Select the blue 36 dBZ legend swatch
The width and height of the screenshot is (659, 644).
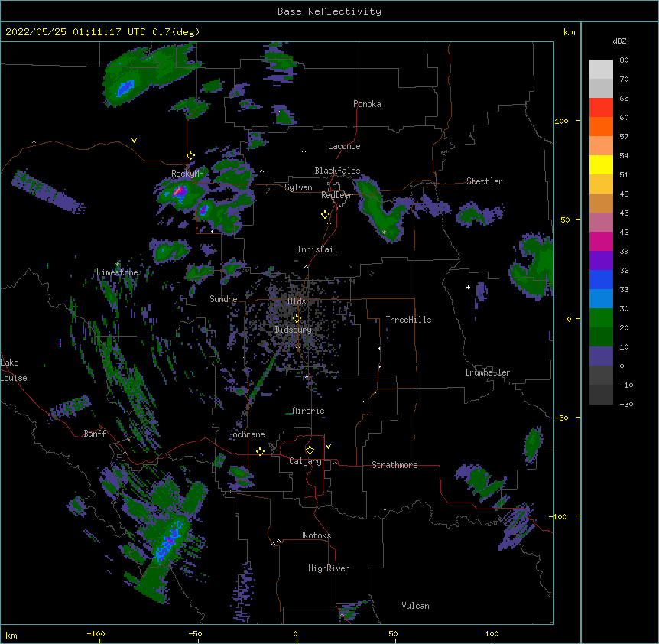click(601, 279)
